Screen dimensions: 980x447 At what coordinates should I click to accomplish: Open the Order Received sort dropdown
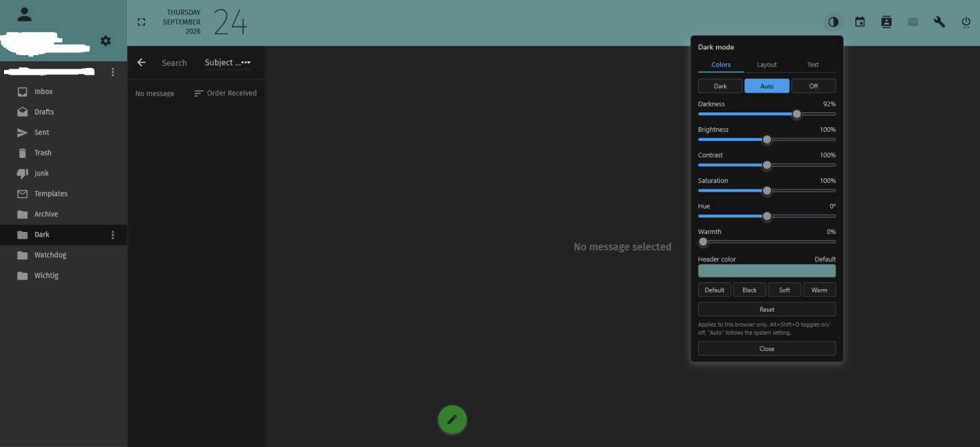[225, 93]
